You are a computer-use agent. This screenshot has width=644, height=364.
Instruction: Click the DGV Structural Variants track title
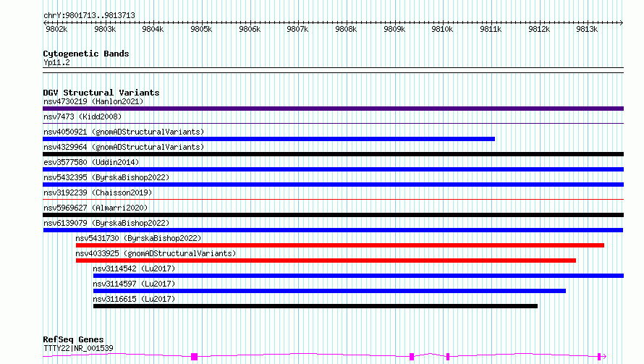[101, 93]
